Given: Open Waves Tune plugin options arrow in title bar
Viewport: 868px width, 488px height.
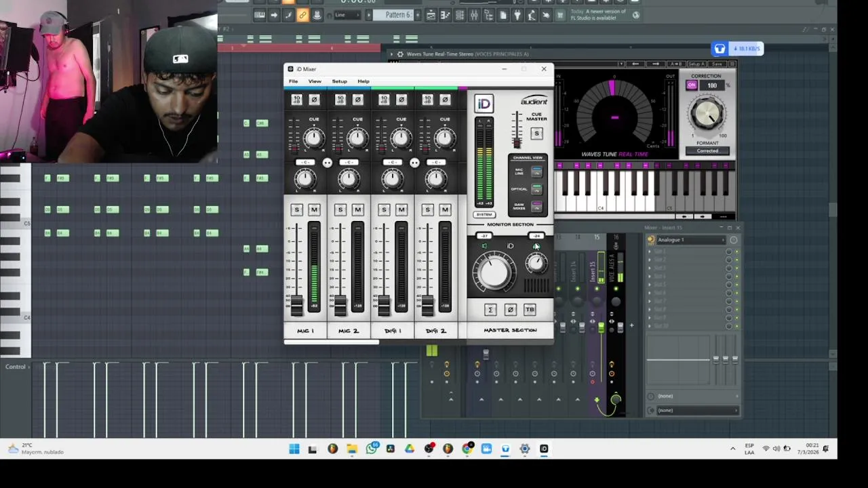Looking at the screenshot, I should (391, 54).
